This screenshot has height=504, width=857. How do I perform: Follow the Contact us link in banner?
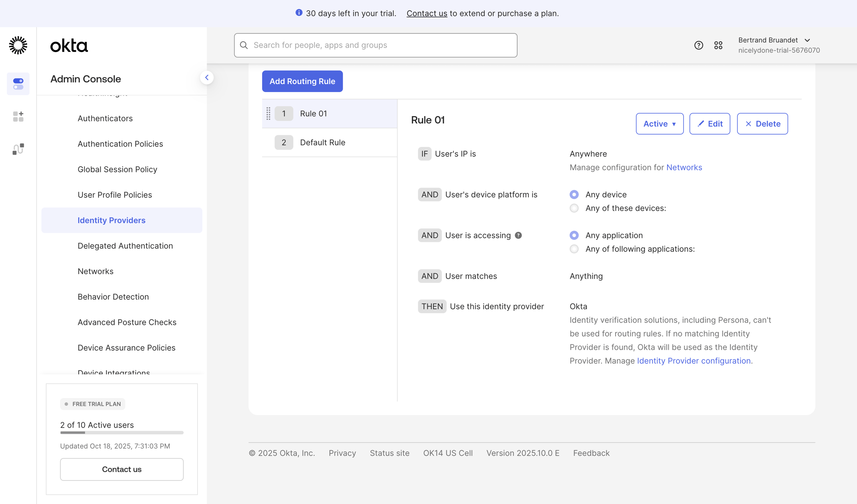click(427, 13)
